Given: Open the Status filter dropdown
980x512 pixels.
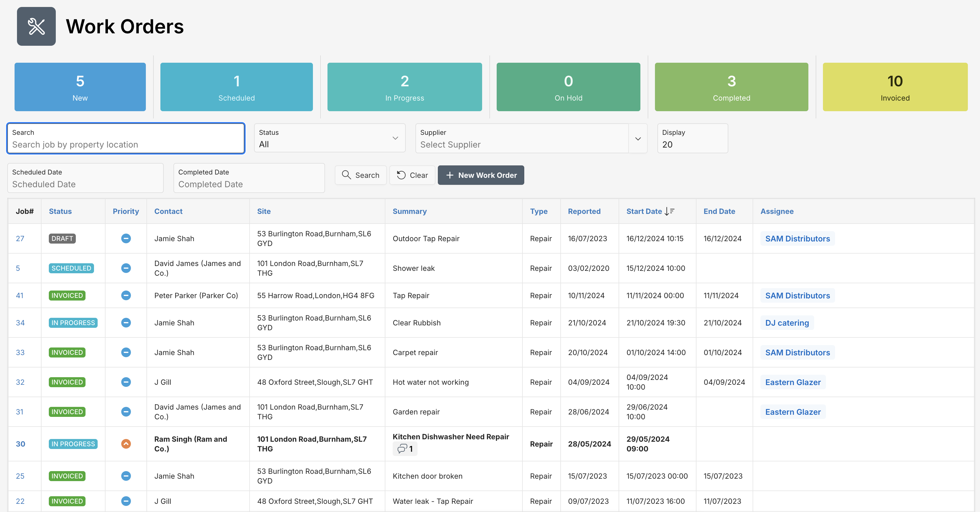Looking at the screenshot, I should point(330,138).
